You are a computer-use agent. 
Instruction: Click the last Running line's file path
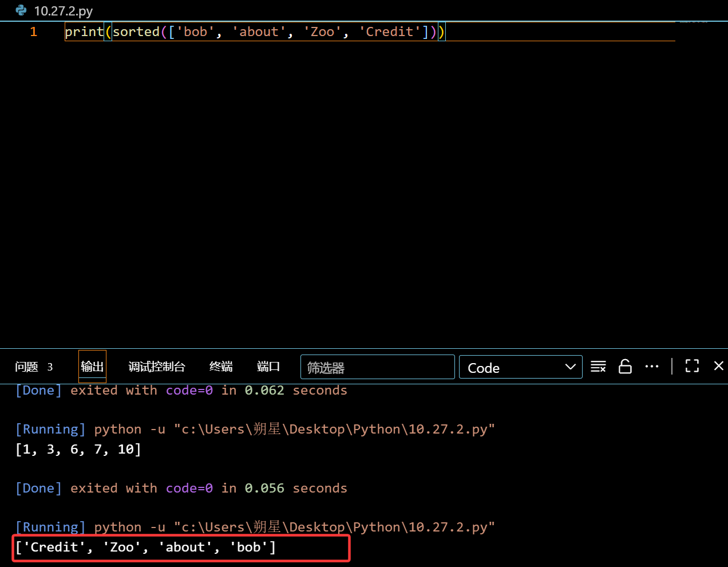[334, 527]
